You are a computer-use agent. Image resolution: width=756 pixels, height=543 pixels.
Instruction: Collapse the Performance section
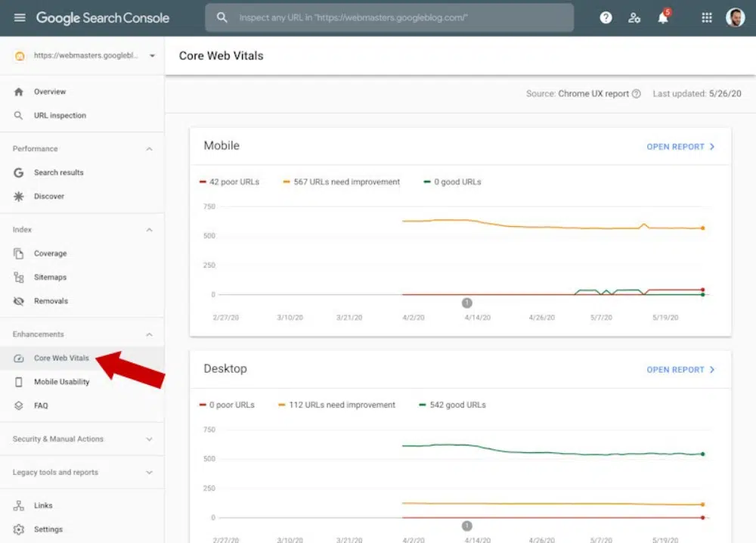[149, 149]
